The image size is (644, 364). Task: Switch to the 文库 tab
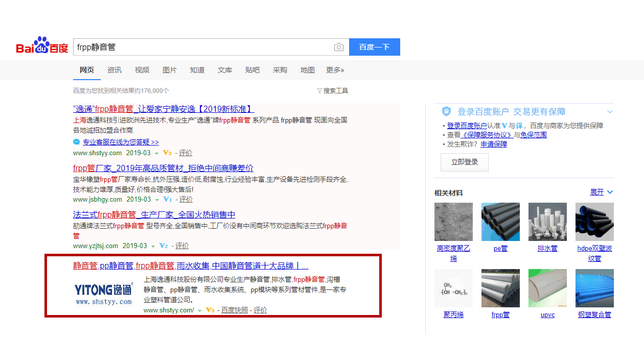tap(225, 70)
